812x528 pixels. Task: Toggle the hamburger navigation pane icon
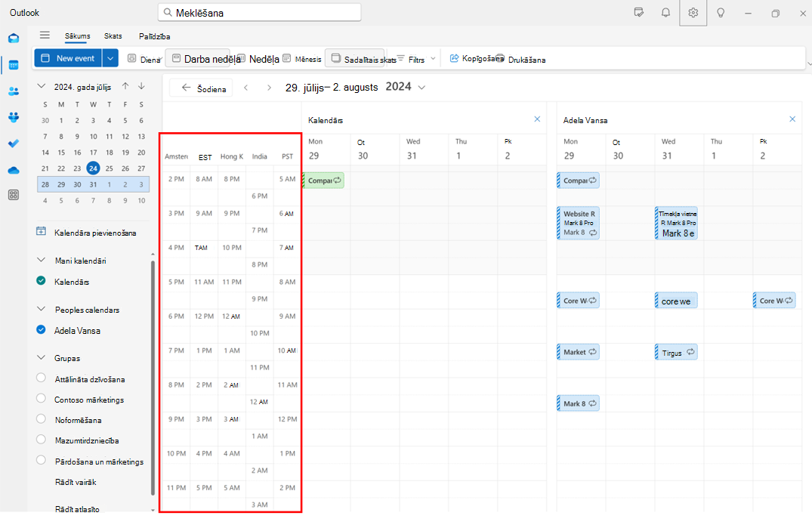pyautogui.click(x=45, y=36)
